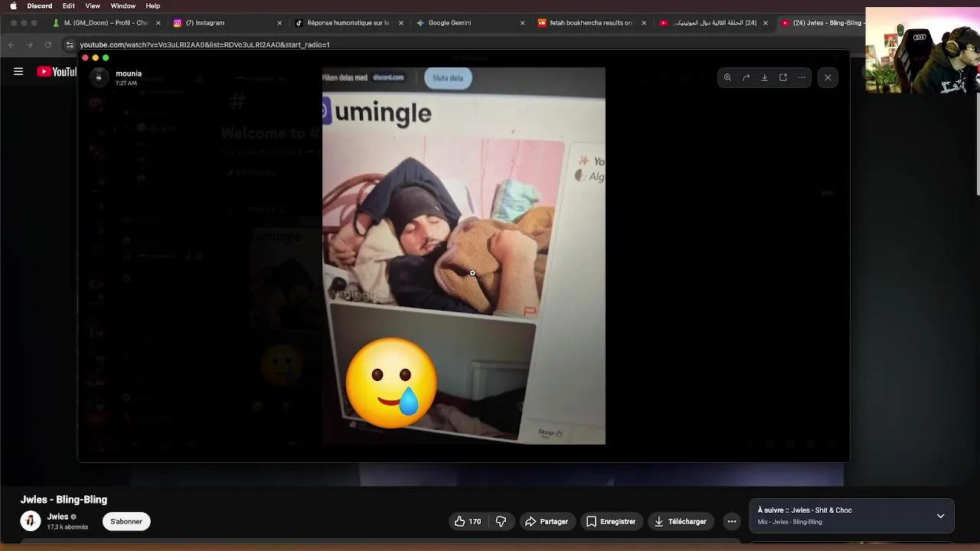Open Apple menu in menu bar

click(x=13, y=6)
